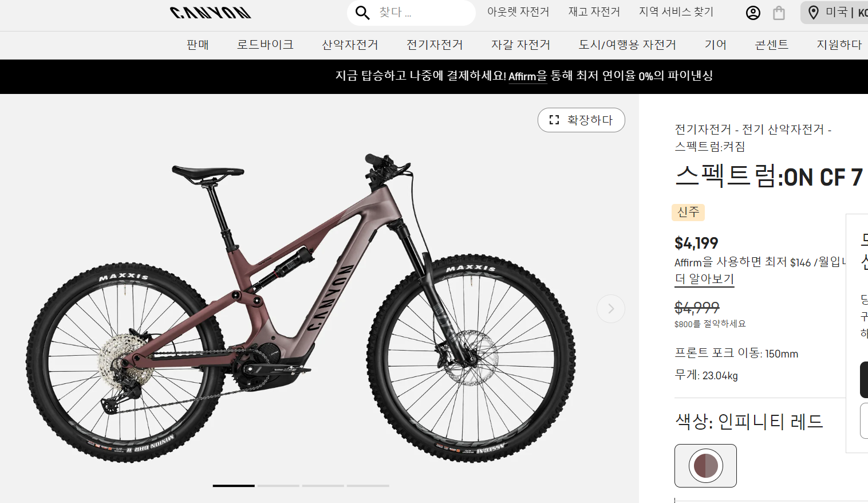Image resolution: width=868 pixels, height=503 pixels.
Task: Click the 전기 산악자전거 breadcrumb link
Action: point(783,129)
